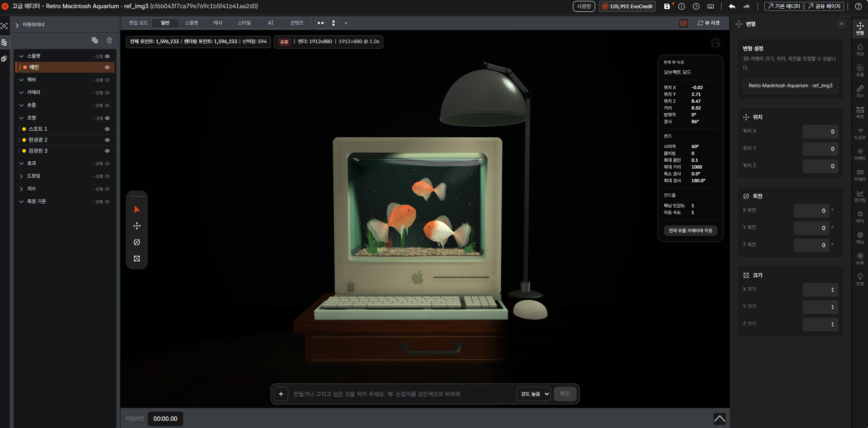Viewport: 868px width, 428px height.
Task: Switch to the AI tab
Action: tap(271, 23)
